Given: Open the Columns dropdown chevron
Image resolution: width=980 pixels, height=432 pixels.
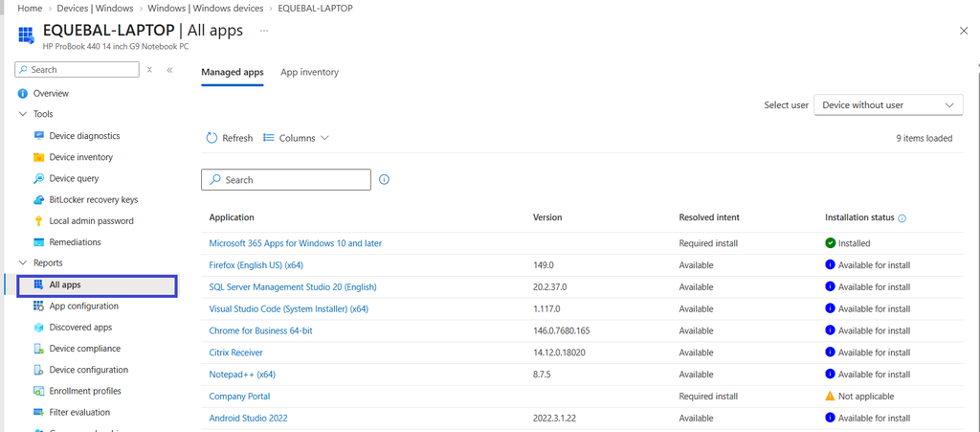Looking at the screenshot, I should (324, 138).
